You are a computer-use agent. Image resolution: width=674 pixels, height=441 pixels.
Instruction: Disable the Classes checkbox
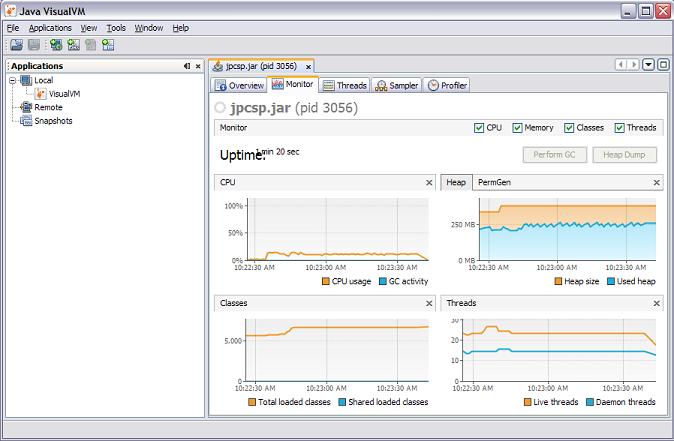pyautogui.click(x=569, y=128)
